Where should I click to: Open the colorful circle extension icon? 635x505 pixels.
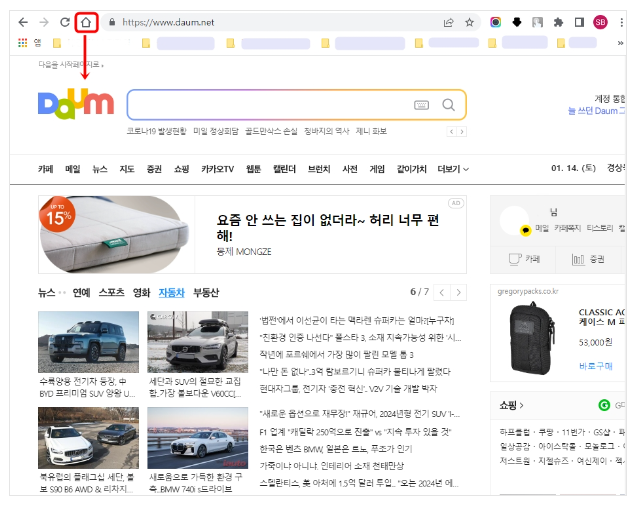pyautogui.click(x=495, y=22)
